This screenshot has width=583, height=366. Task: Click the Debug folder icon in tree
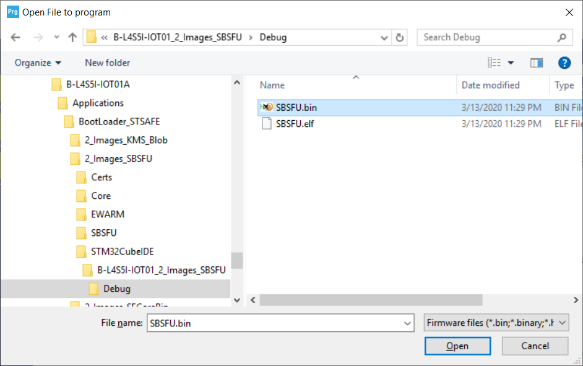[x=94, y=289]
